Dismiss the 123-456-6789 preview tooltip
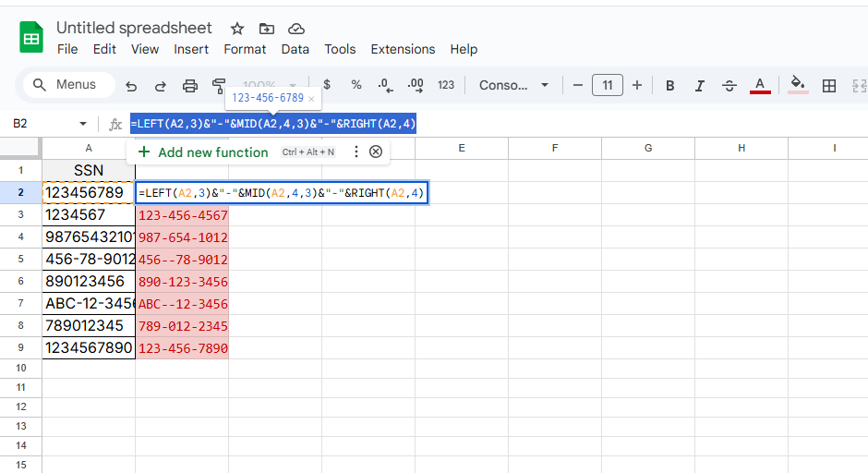 (311, 98)
